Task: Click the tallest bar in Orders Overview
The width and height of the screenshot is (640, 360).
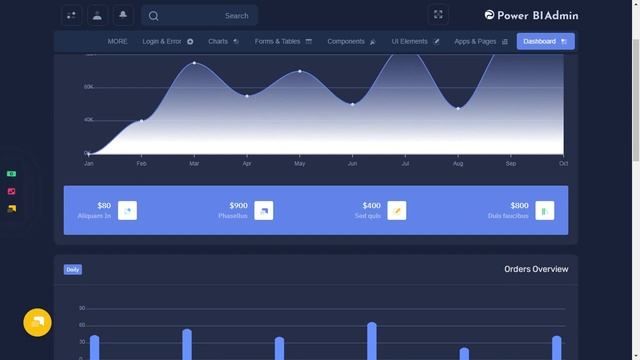Action: click(x=372, y=341)
